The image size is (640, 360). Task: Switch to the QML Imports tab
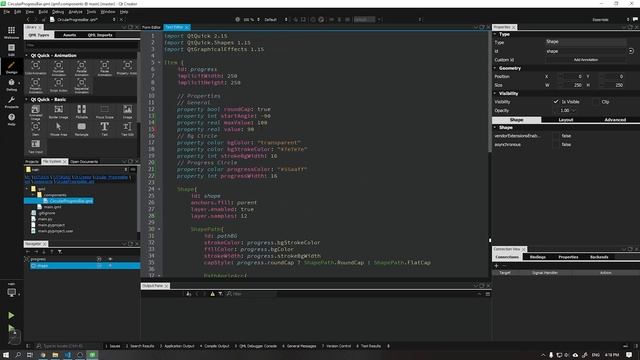click(x=100, y=35)
